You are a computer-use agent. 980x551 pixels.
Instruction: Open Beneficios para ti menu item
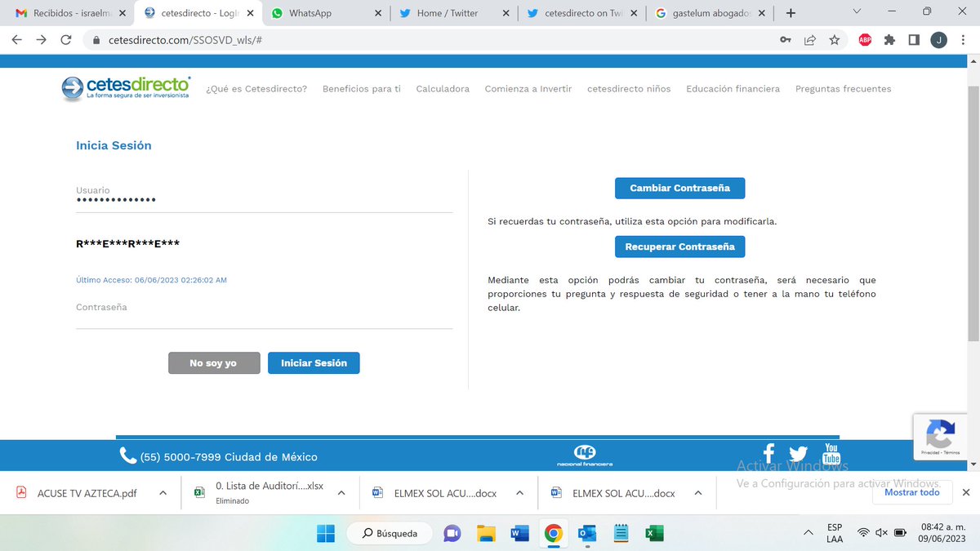click(x=362, y=88)
